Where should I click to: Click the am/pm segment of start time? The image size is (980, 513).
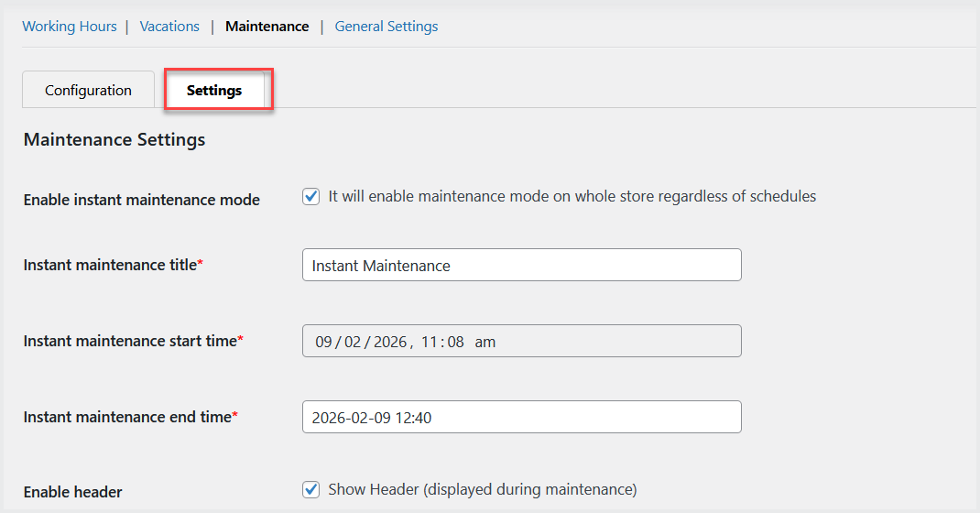point(485,342)
